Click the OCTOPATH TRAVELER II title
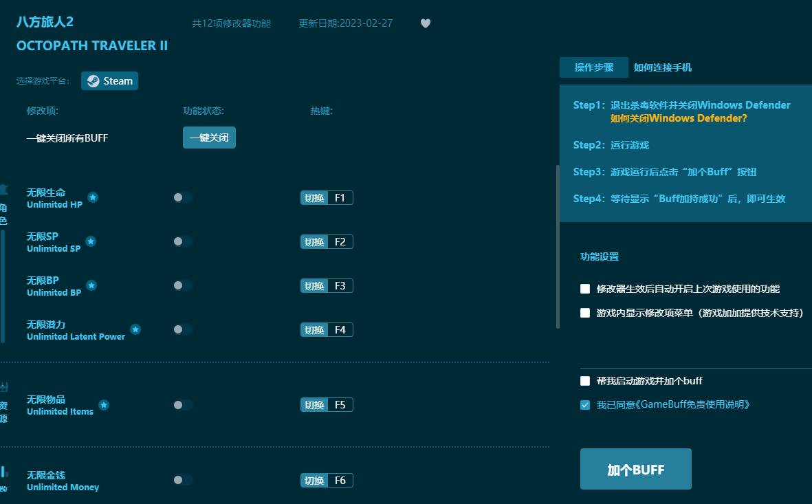 coord(92,45)
